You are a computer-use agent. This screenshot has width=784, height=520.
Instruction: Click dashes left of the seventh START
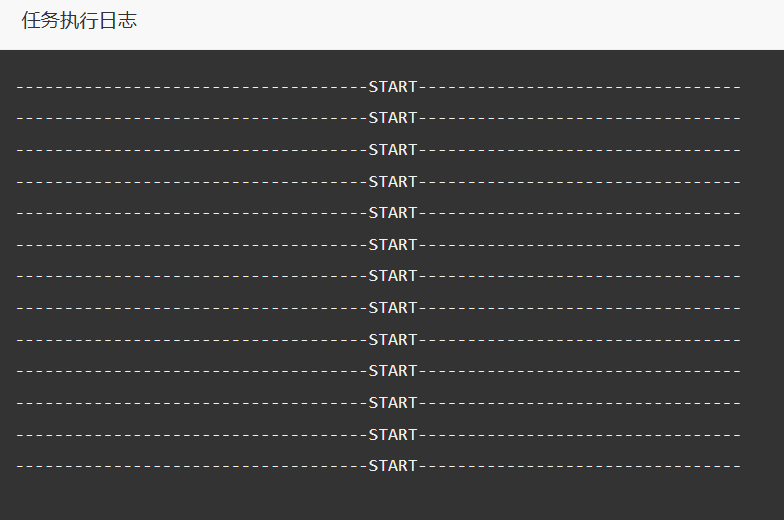[x=192, y=276]
